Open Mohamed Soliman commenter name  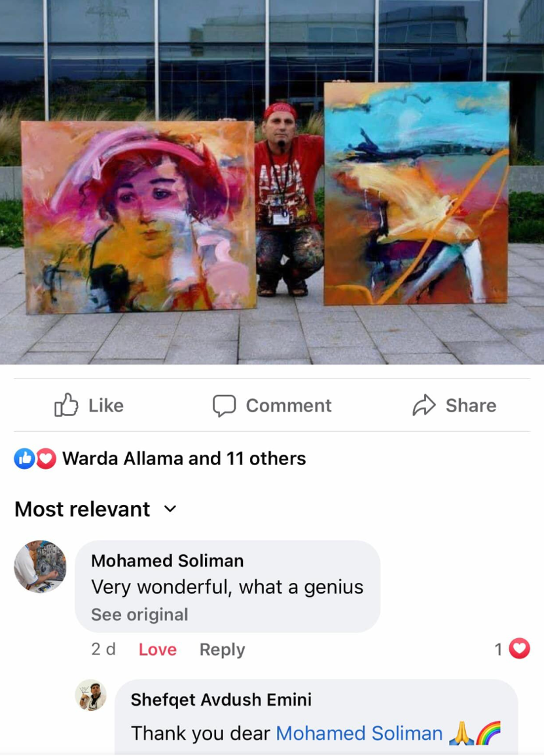click(167, 561)
